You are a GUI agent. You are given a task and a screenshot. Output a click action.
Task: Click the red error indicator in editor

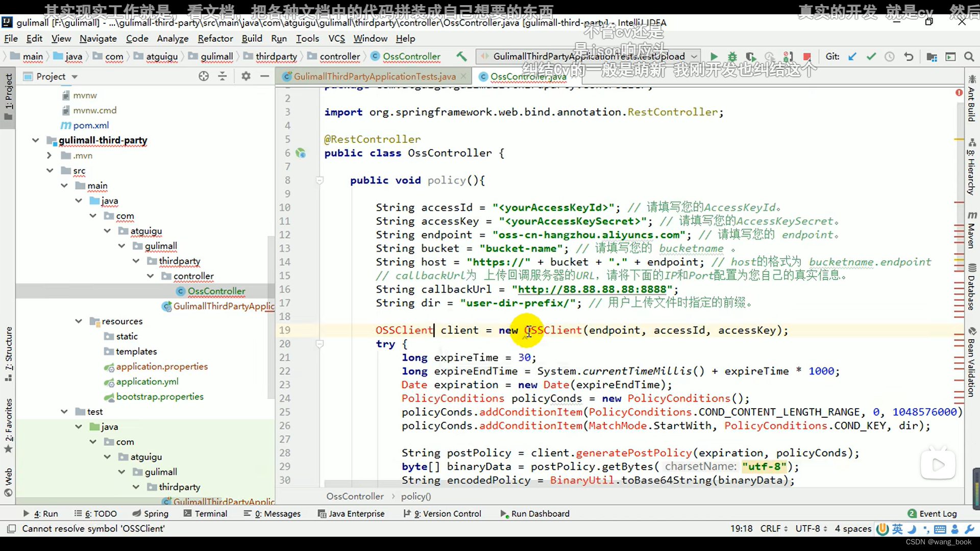(959, 92)
